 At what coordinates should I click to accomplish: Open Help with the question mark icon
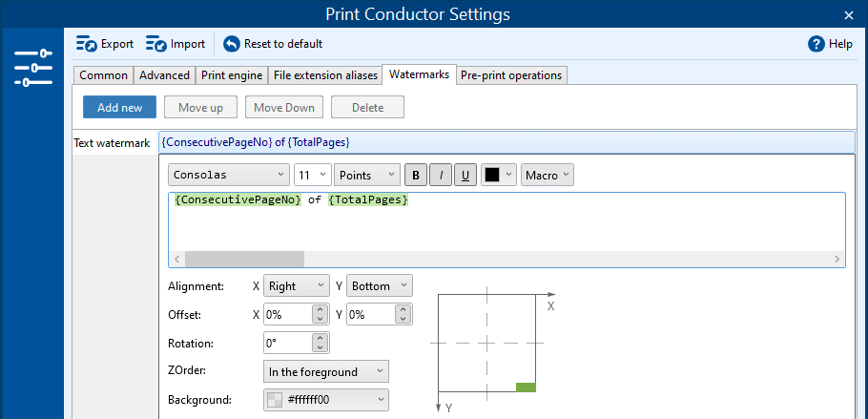click(816, 44)
